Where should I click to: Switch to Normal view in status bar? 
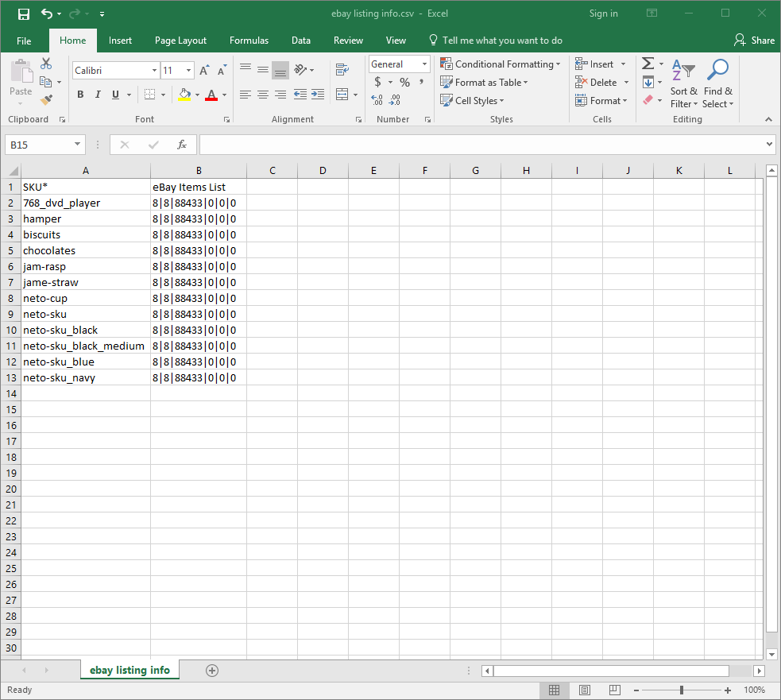coord(554,690)
